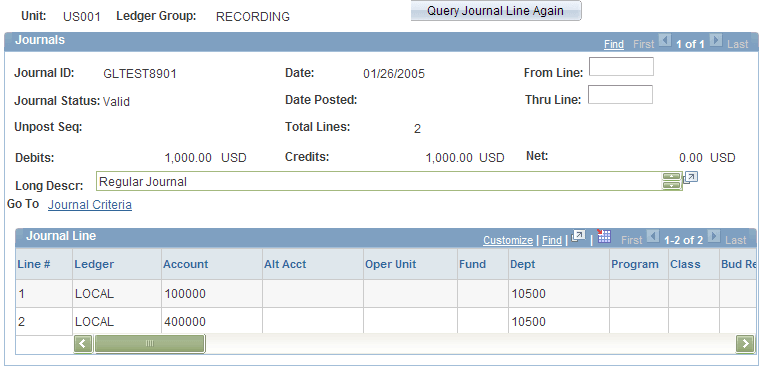Click the Journal ID value GLTEST8901
The height and width of the screenshot is (389, 772).
[x=140, y=74]
